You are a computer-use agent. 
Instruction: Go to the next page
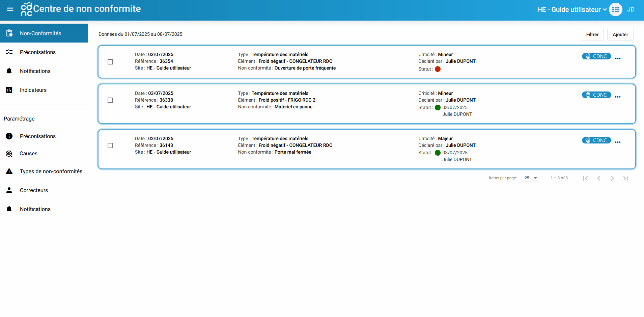click(x=612, y=178)
